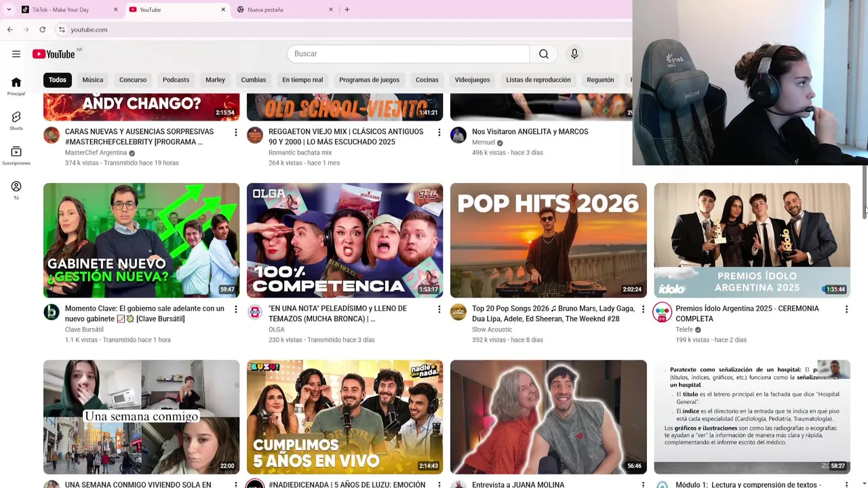The image size is (868, 488).
Task: Select the Videojuegos filter chip
Action: click(x=473, y=80)
